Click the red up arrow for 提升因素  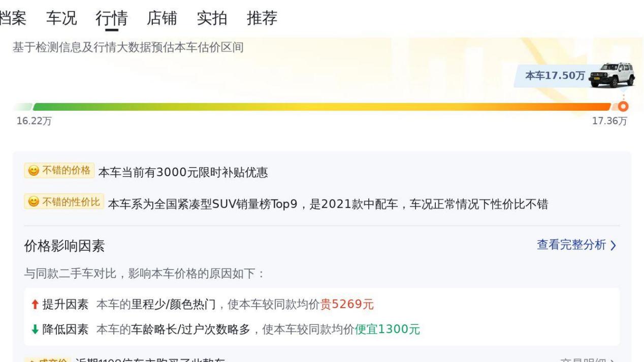click(x=35, y=304)
